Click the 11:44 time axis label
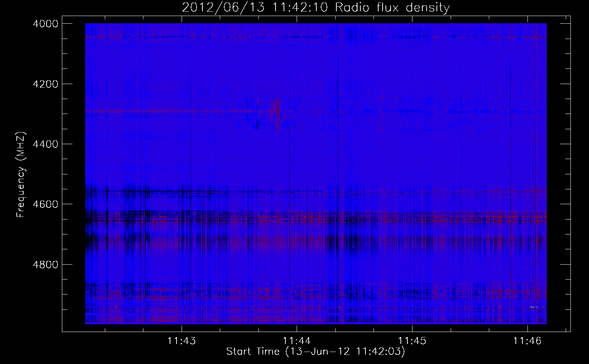This screenshot has height=364, width=589. click(x=297, y=341)
